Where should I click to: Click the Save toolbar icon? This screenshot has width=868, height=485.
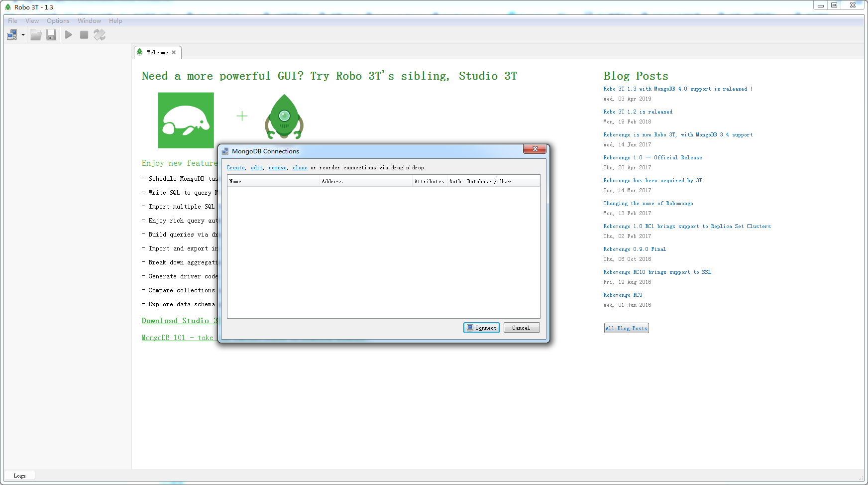(x=51, y=34)
